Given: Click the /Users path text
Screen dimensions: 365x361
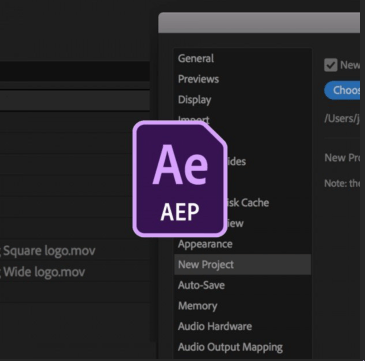Looking at the screenshot, I should click(x=342, y=119).
